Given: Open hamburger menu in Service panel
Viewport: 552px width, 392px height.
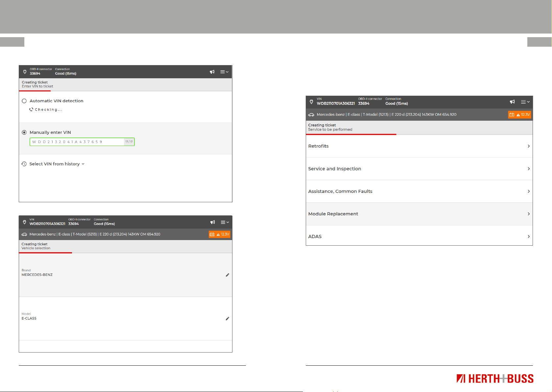Looking at the screenshot, I should coord(525,102).
